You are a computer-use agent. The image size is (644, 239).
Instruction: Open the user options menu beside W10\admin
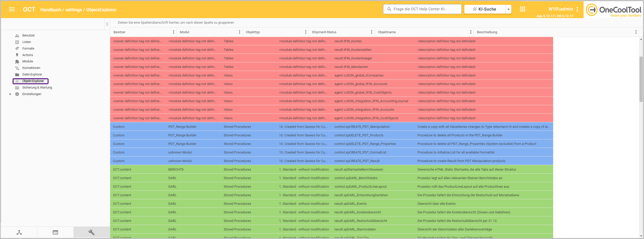(x=577, y=9)
